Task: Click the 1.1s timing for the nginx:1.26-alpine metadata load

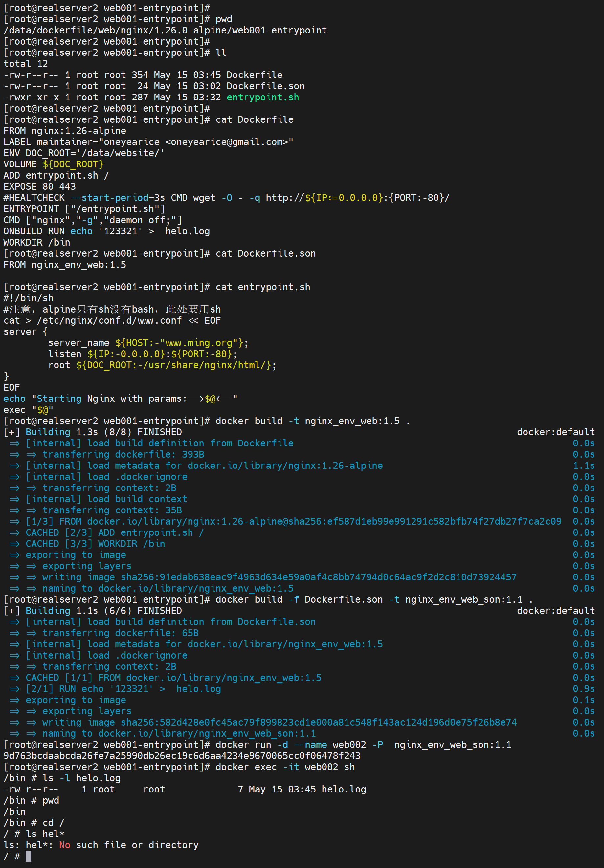Action: pyautogui.click(x=583, y=466)
